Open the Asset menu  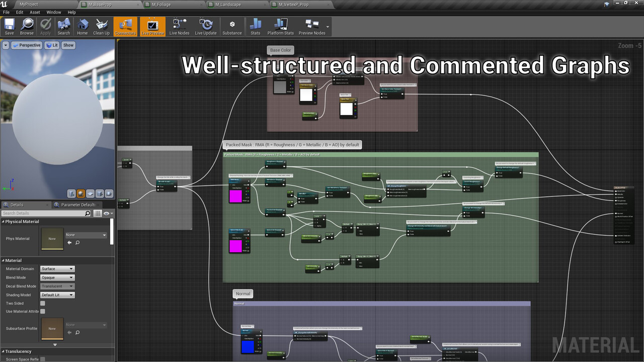tap(35, 12)
